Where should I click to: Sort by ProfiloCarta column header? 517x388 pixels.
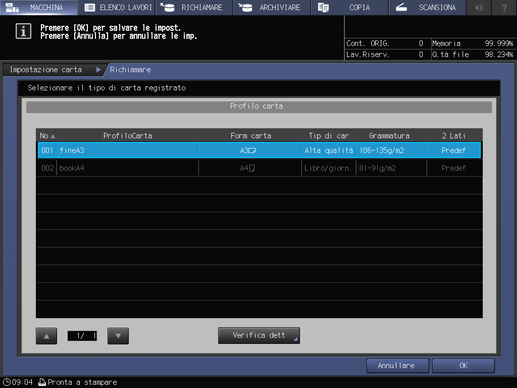pyautogui.click(x=128, y=136)
